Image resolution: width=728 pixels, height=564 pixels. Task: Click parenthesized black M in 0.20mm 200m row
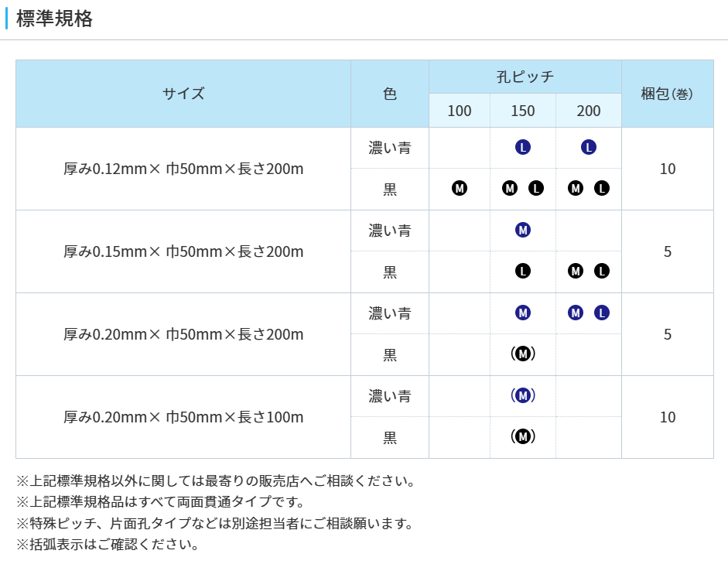click(x=523, y=354)
